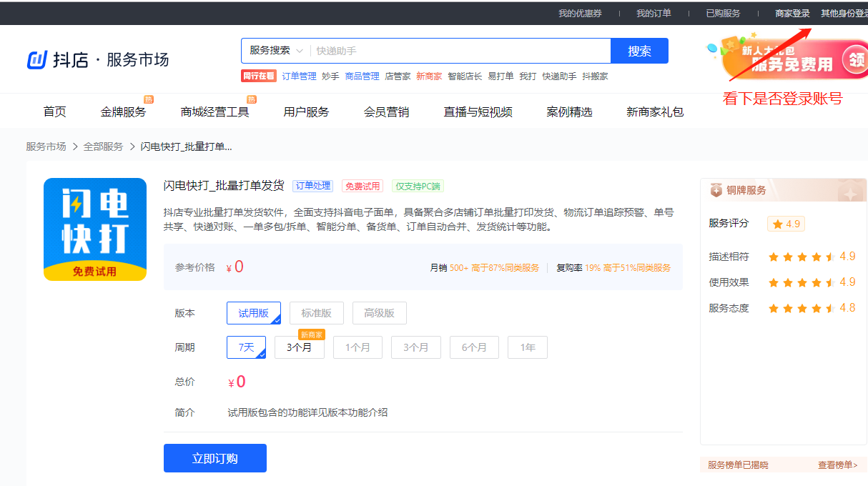
Task: Select the 试用版 version option
Action: [x=254, y=313]
